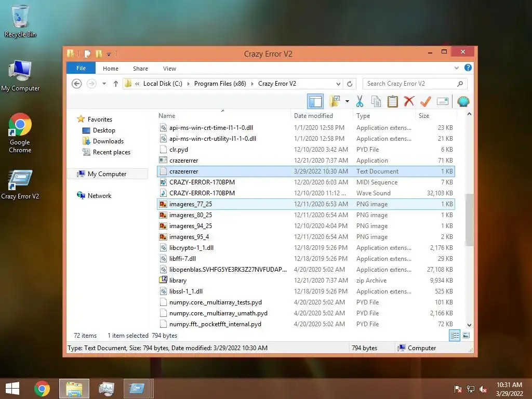This screenshot has width=532, height=399.
Task: Click the Search Crazy Error V2 field
Action: [x=415, y=84]
